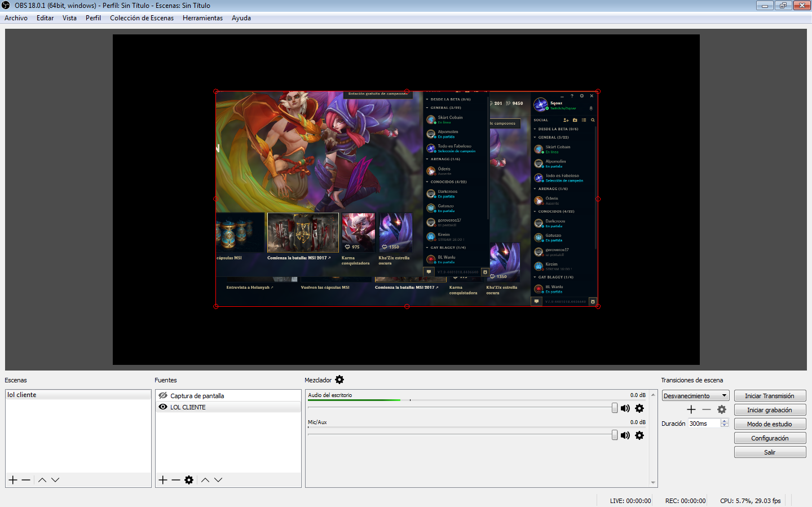Open the Ayuda menu
This screenshot has width=812, height=507.
[x=241, y=18]
